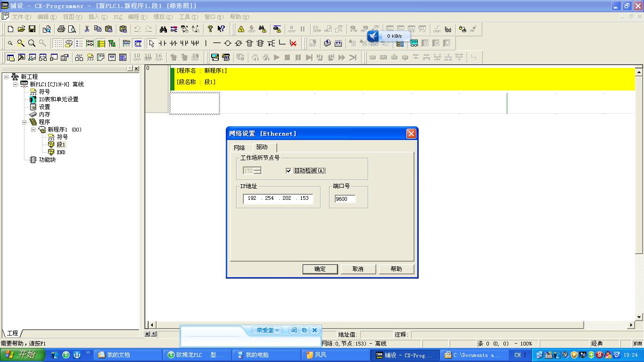This screenshot has width=644, height=362.
Task: Click the Save project floppy disk icon
Action: [32, 29]
